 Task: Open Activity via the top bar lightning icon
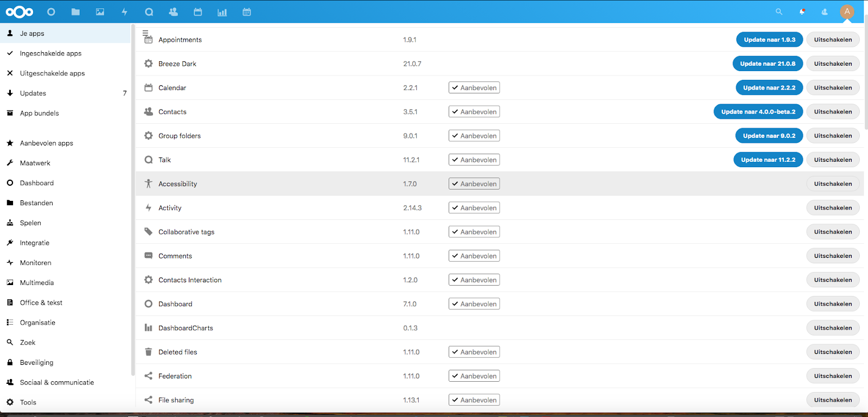(x=124, y=12)
